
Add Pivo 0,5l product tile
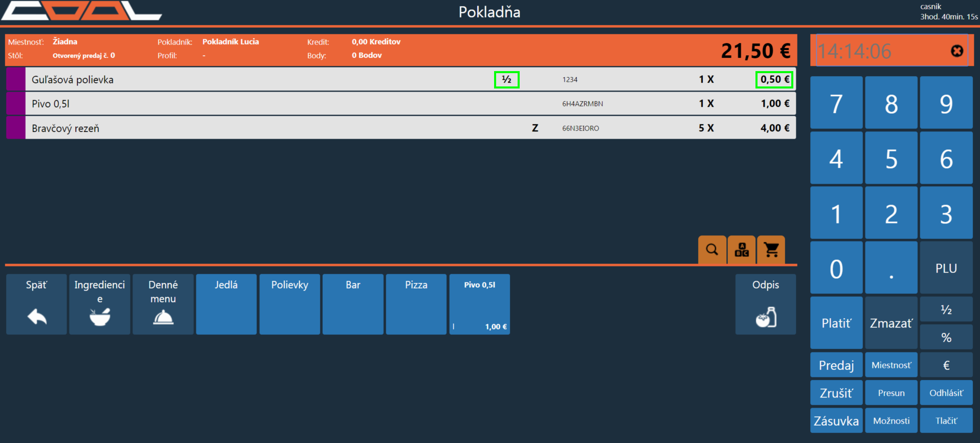click(x=479, y=304)
